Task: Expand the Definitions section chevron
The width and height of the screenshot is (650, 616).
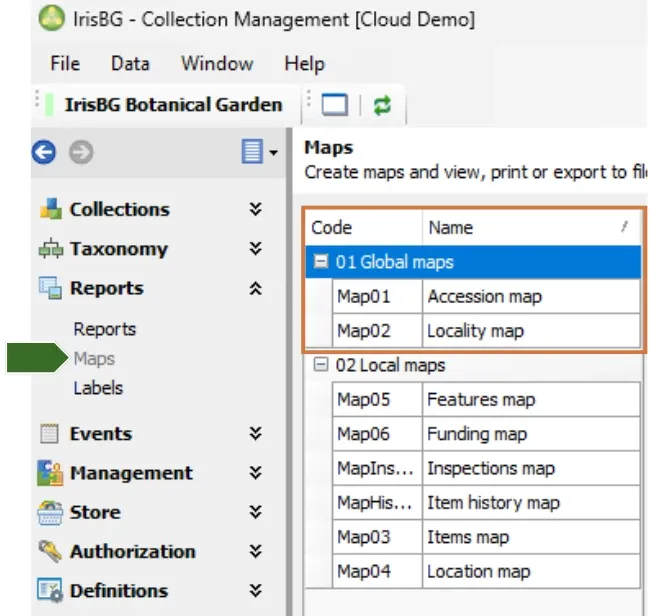Action: click(x=256, y=590)
